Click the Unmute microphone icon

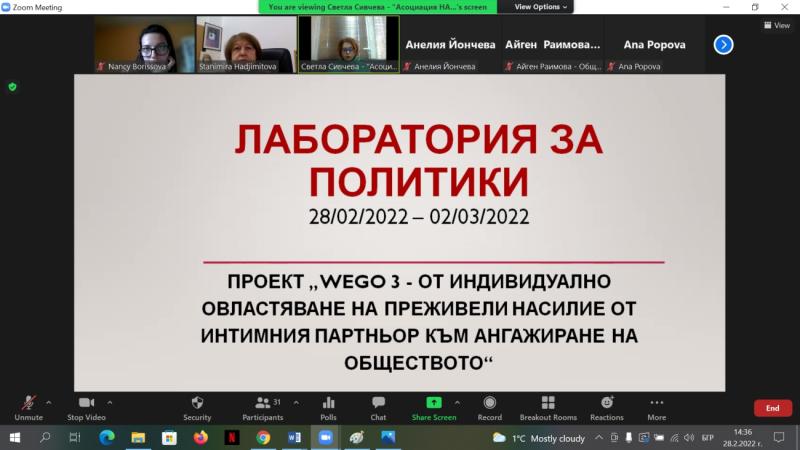pos(28,403)
